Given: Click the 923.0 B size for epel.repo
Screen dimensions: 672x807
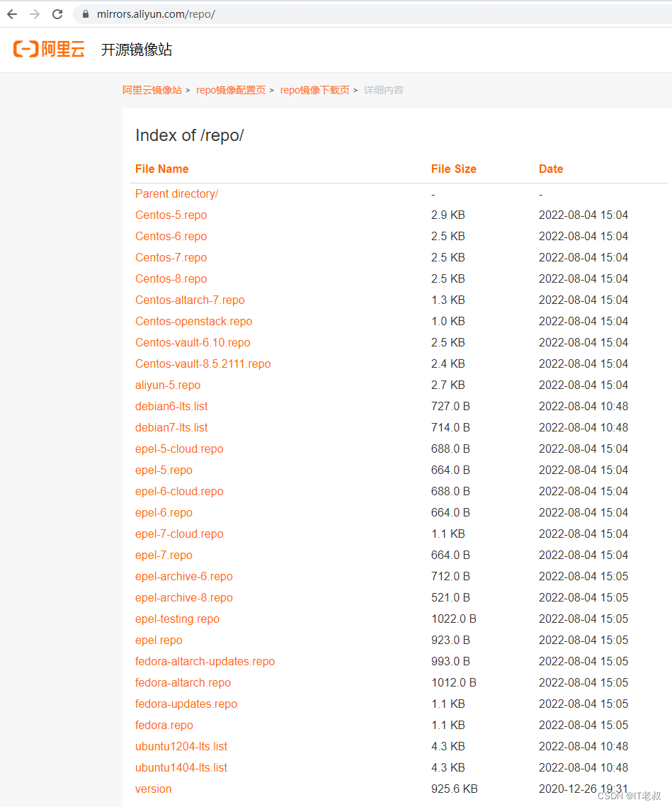Looking at the screenshot, I should [451, 640].
